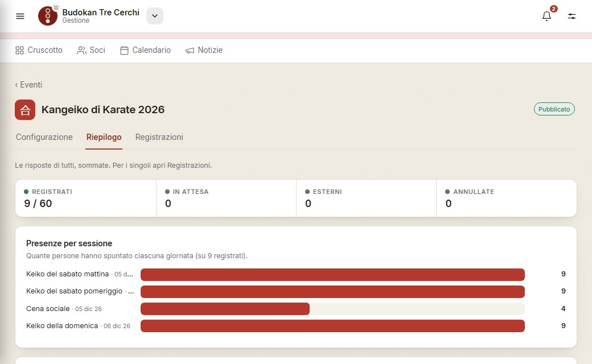Open the Notizie news section
The height and width of the screenshot is (364, 592).
pos(204,50)
